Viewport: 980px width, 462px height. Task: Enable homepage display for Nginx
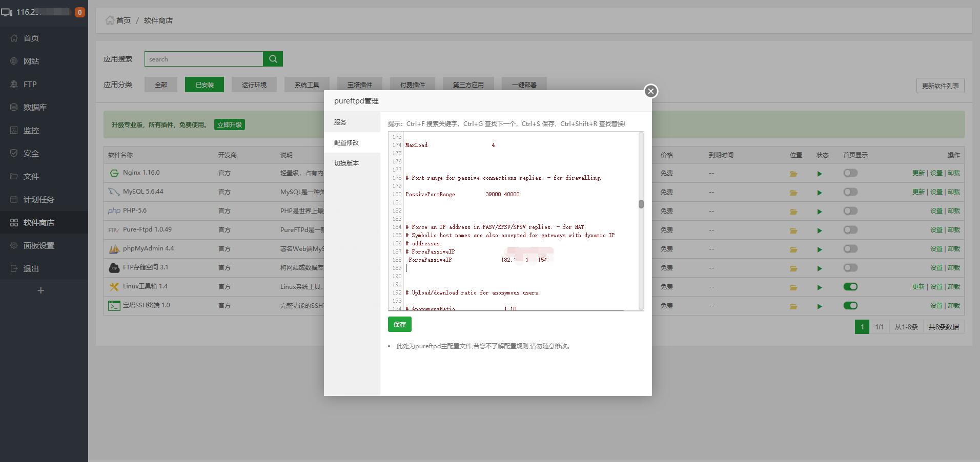[x=850, y=173]
